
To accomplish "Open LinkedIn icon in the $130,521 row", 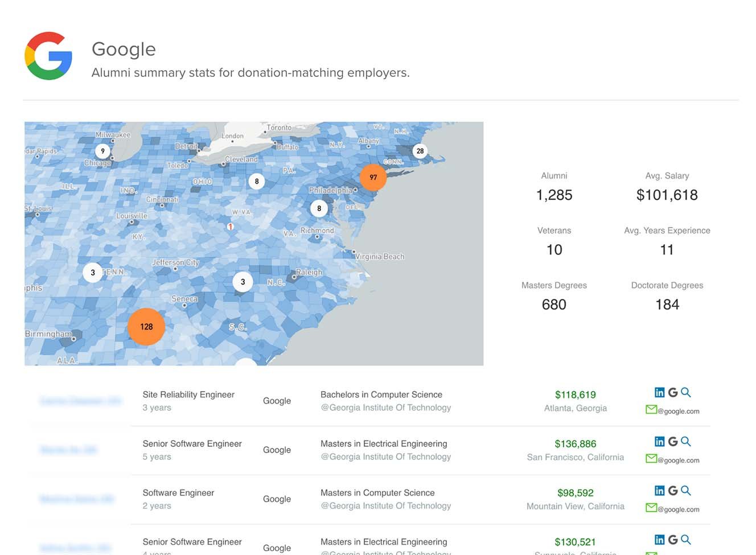I will point(659,540).
